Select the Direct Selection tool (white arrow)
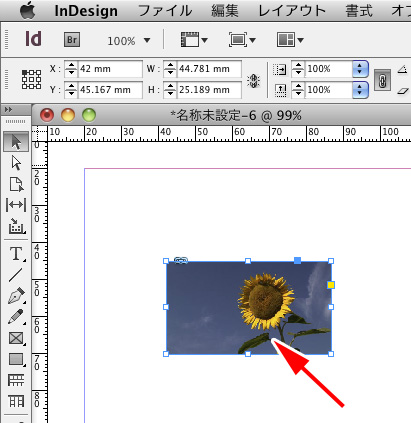411x423 pixels. pyautogui.click(x=16, y=163)
